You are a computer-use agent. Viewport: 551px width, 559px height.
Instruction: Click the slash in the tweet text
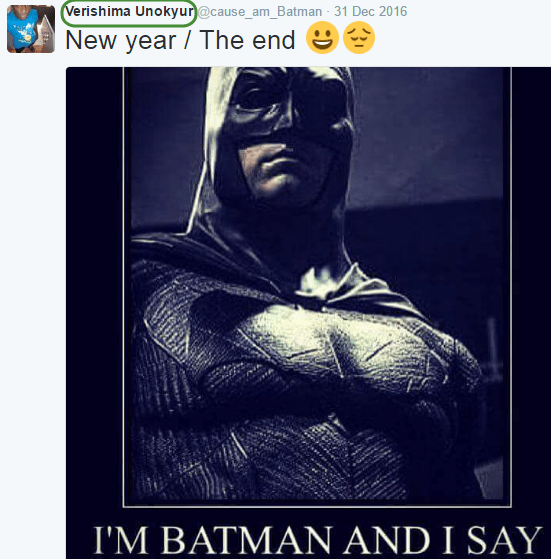pyautogui.click(x=187, y=40)
